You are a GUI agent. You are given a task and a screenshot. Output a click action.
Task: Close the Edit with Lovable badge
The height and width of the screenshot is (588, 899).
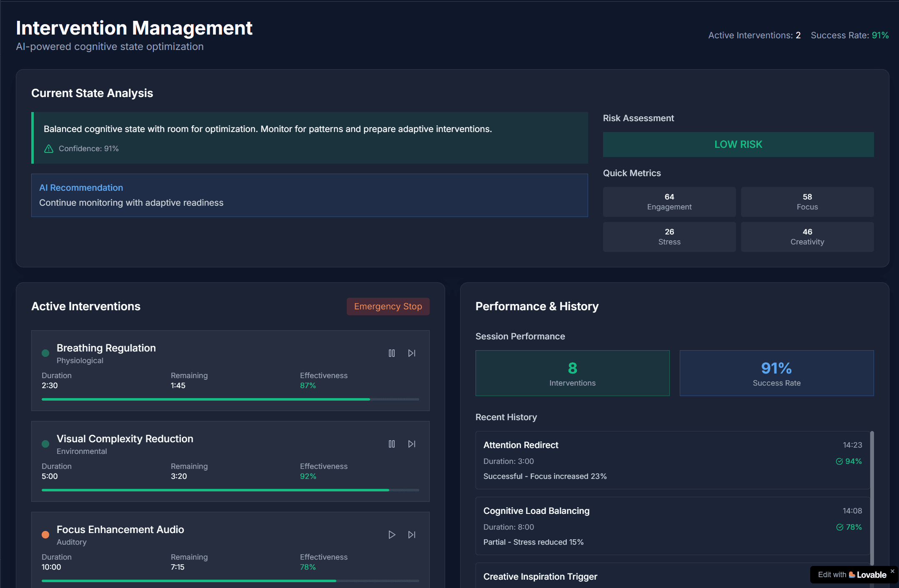[892, 571]
